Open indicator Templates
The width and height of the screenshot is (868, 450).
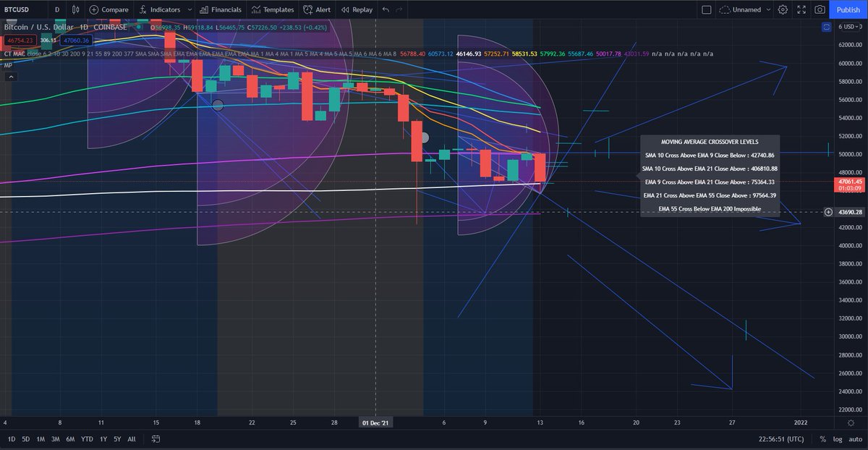pyautogui.click(x=272, y=9)
